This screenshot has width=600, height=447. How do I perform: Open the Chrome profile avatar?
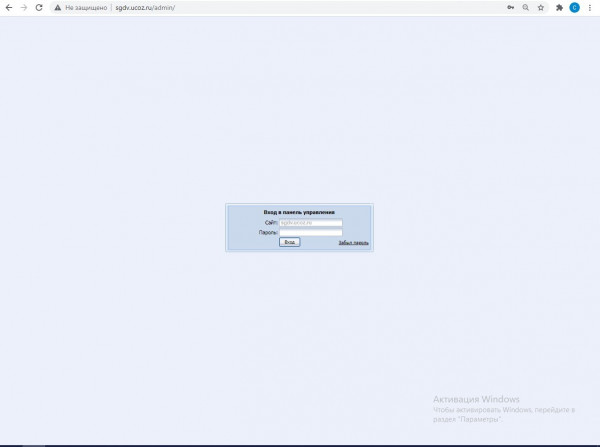(574, 7)
